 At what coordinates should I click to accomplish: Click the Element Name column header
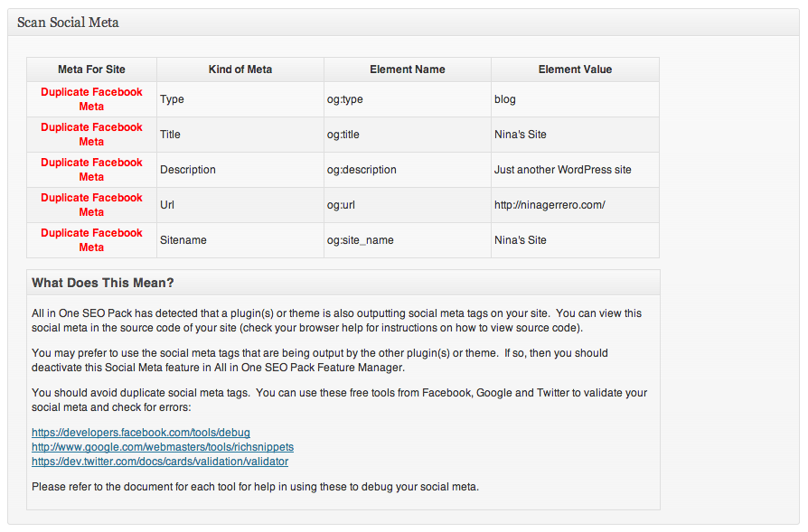[x=408, y=70]
